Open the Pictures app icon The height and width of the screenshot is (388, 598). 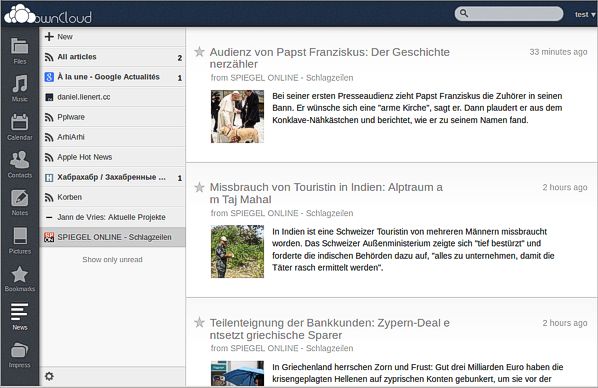point(19,236)
